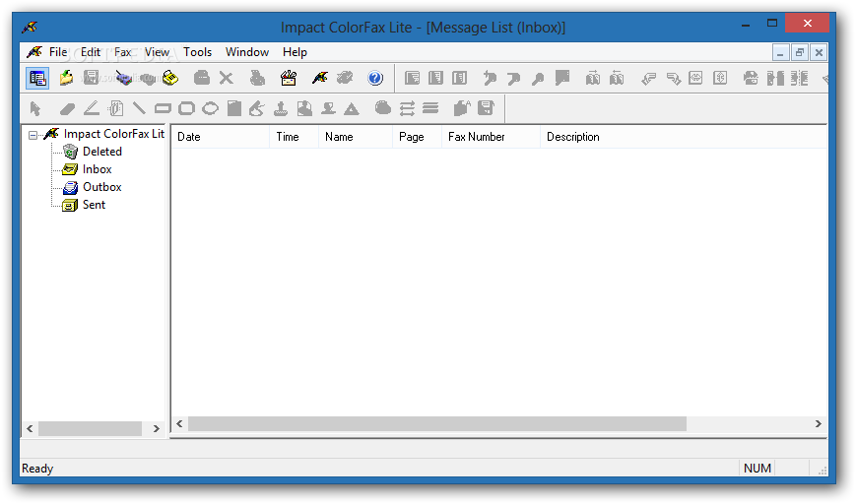Click the open folder toolbar icon
Image resolution: width=856 pixels, height=504 pixels.
coord(67,78)
